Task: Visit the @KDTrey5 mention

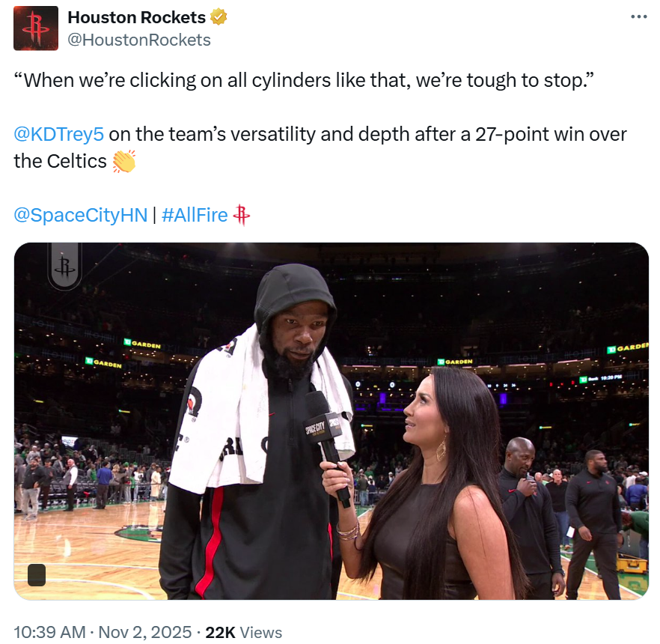Action: coord(58,134)
